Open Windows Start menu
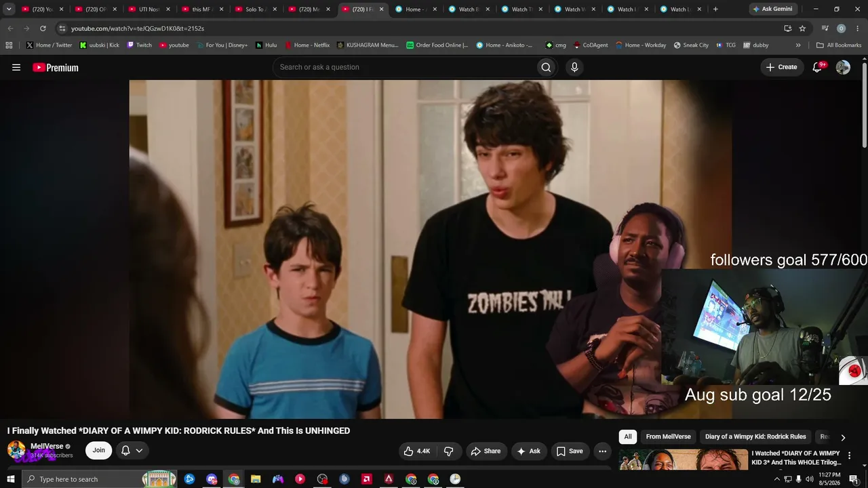The height and width of the screenshot is (488, 868). (10, 479)
